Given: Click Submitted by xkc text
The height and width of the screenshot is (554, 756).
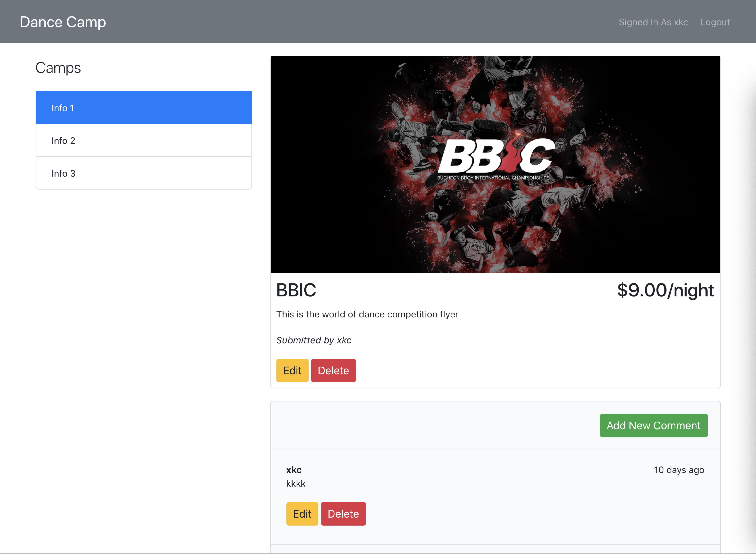Looking at the screenshot, I should click(314, 340).
